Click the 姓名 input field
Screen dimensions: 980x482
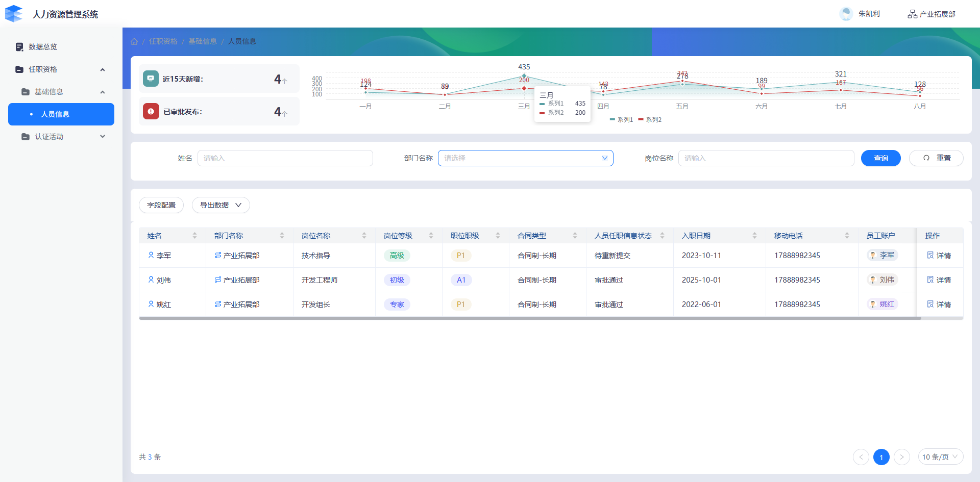point(285,158)
